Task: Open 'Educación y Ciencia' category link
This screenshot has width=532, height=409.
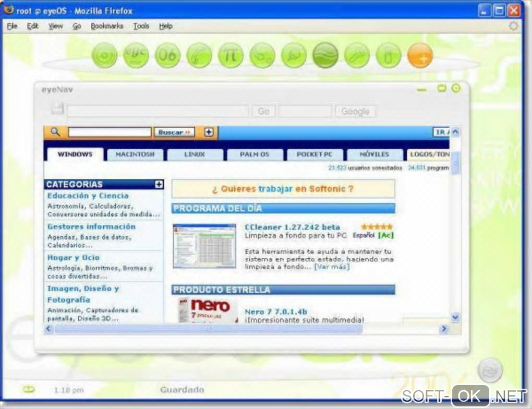Action: (x=88, y=196)
